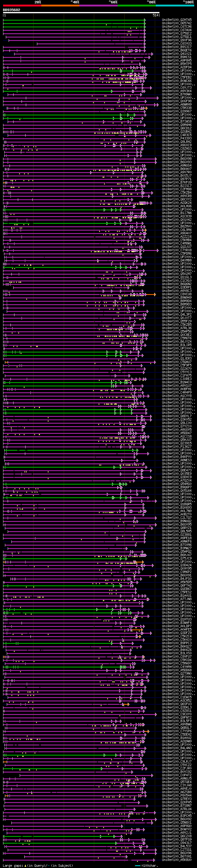This screenshot has height=868, width=197.
Task: Select hit UniRef100_A2DFD4
Action: pos(177,67)
